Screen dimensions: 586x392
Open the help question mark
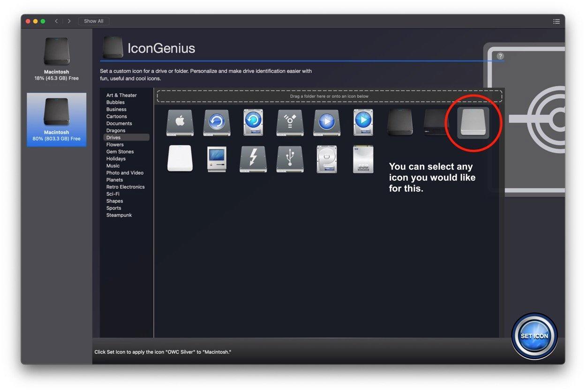[x=500, y=55]
